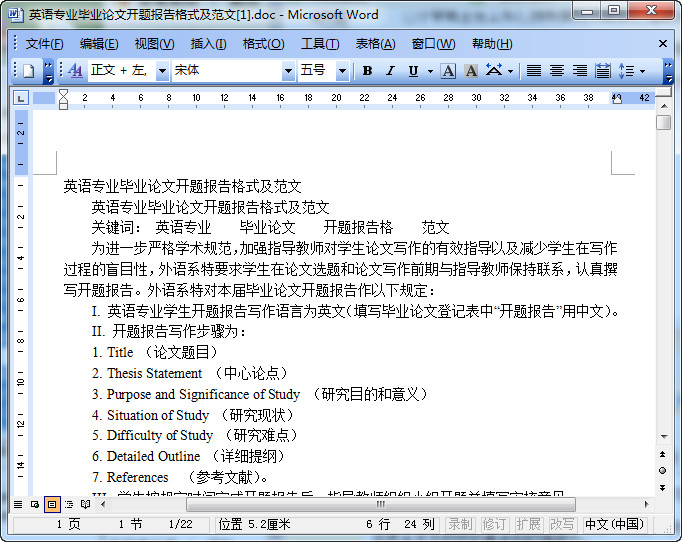
Task: Open the 格式(O) menu
Action: [264, 44]
